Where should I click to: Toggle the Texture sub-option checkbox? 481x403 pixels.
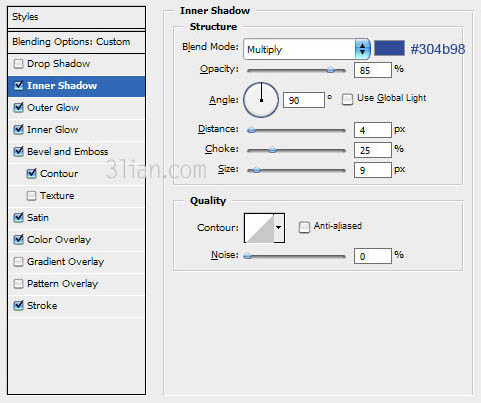click(31, 196)
